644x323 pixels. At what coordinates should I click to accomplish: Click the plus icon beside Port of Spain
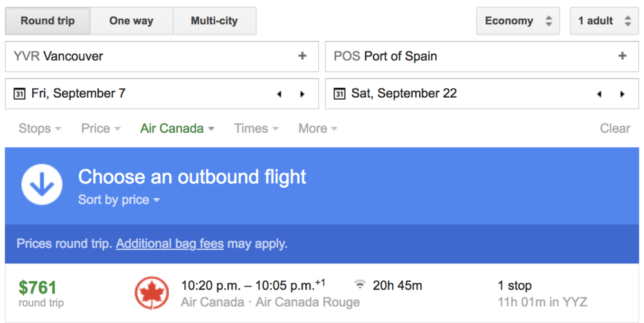[x=622, y=56]
